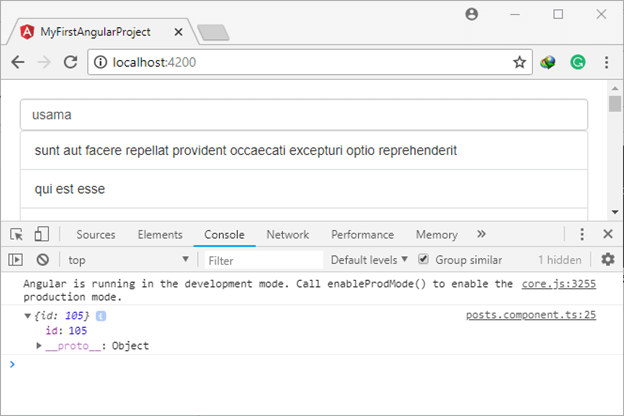Click the page scrollbar up arrow

[x=615, y=88]
